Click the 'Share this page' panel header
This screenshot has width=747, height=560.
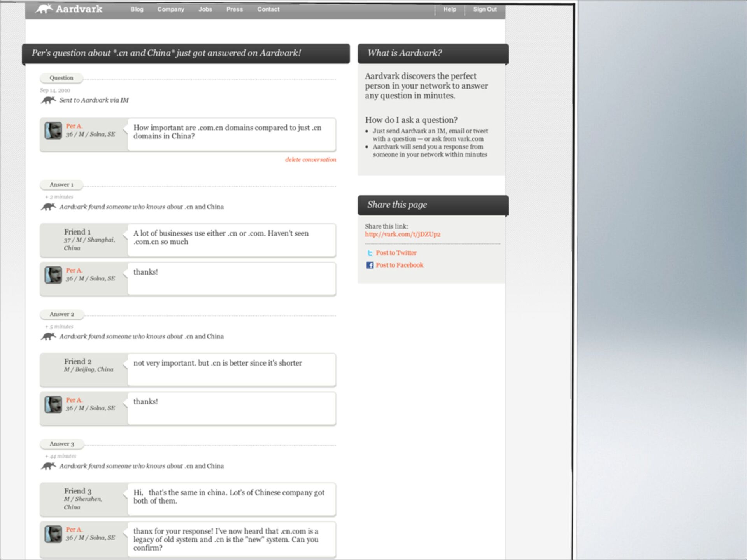tap(433, 205)
